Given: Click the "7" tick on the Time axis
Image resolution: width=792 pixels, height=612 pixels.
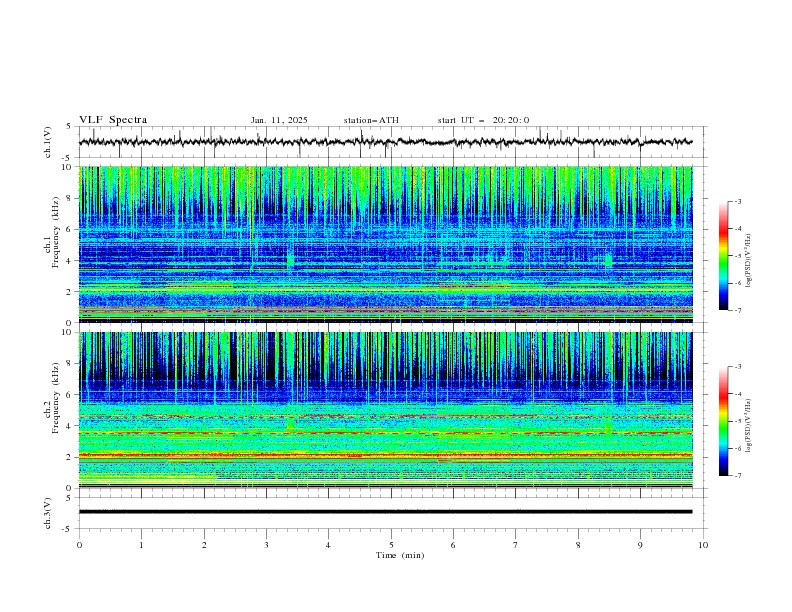Looking at the screenshot, I should (516, 545).
